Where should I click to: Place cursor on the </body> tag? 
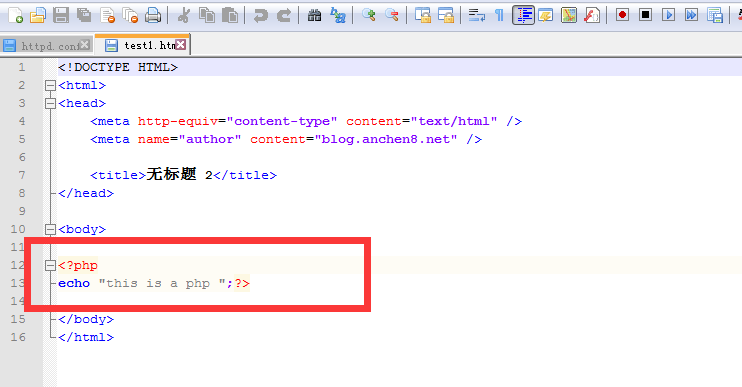[x=86, y=319]
